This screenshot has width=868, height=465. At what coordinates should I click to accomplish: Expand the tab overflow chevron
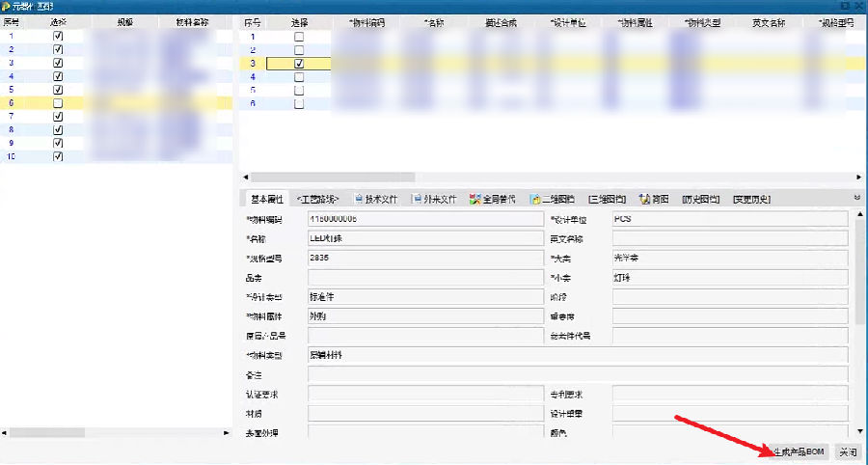[x=857, y=198]
